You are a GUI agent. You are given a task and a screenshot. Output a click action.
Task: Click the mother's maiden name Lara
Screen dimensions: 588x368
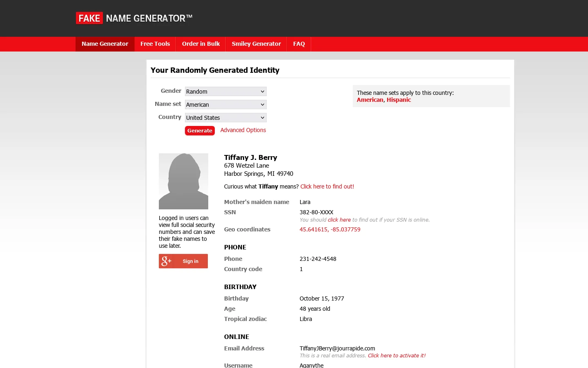(305, 202)
